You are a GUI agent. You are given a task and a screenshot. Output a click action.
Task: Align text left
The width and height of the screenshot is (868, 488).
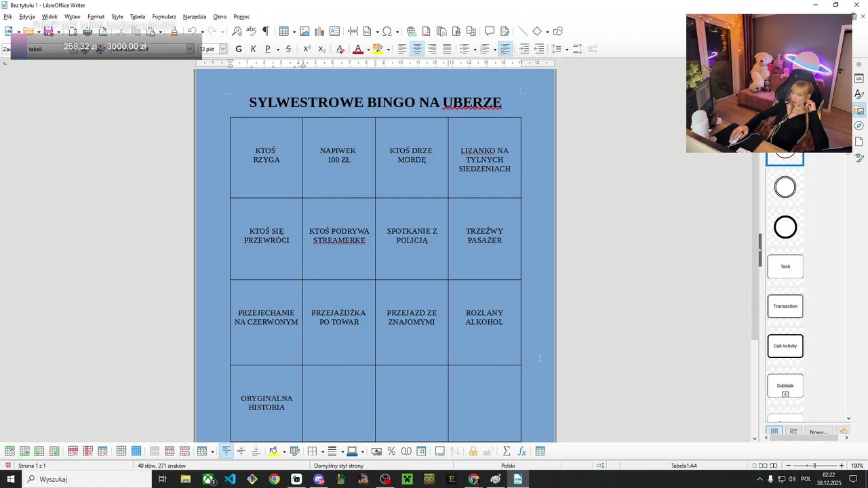click(x=402, y=49)
